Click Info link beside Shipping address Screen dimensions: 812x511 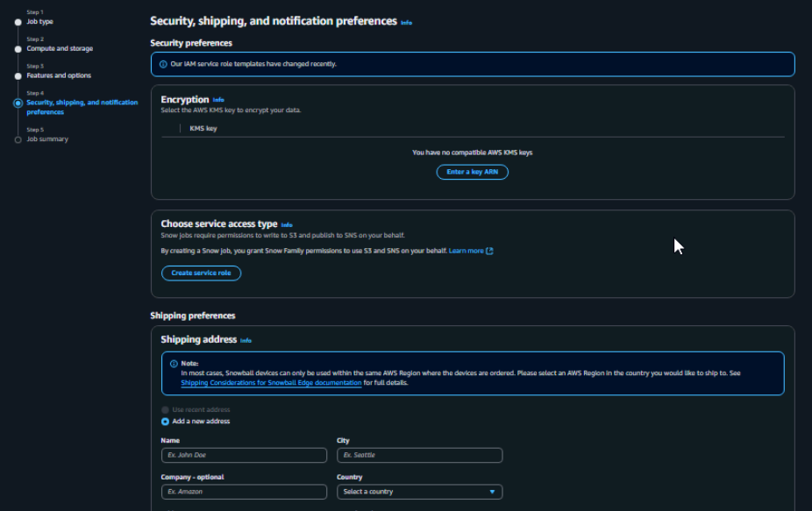(246, 340)
